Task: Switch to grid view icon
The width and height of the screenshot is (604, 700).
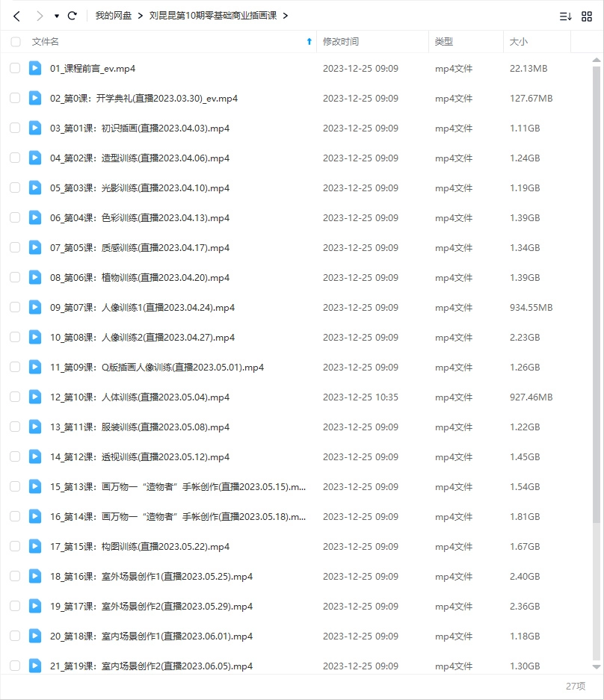Action: pos(587,16)
